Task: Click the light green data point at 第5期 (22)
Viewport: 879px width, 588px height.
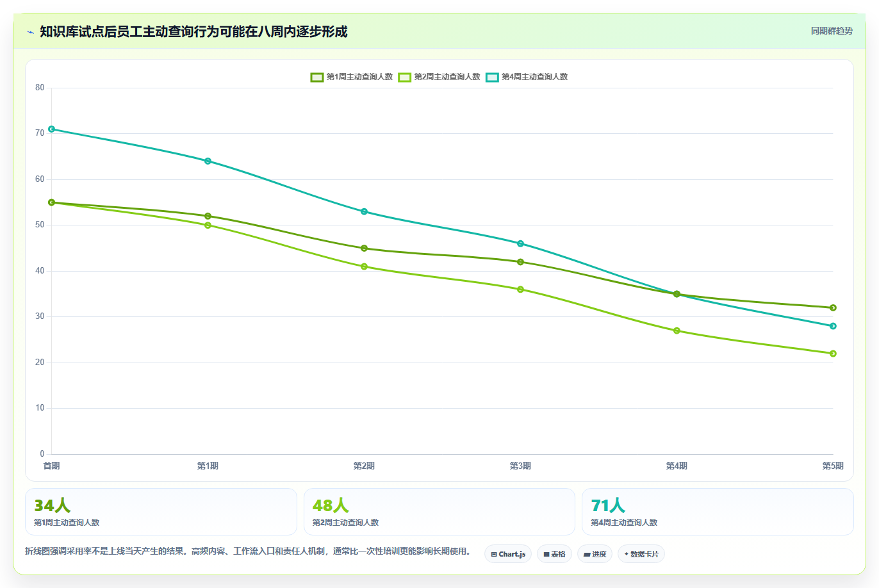Action: (x=833, y=354)
